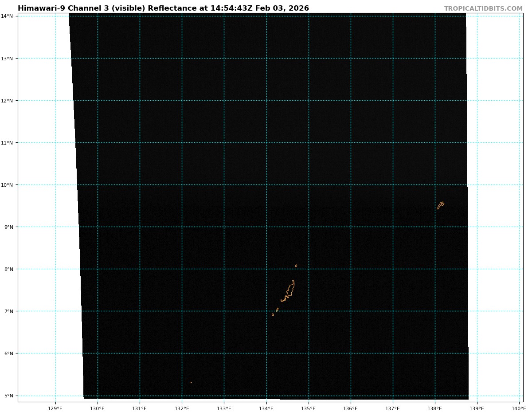This screenshot has width=532, height=412.
Task: Click the TROPICALTIDBITS.COM watermark text
Action: [x=483, y=9]
